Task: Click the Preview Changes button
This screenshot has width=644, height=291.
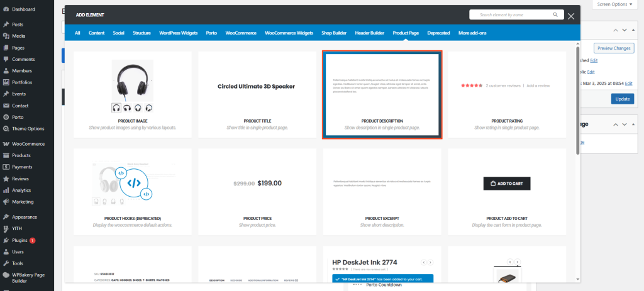Action: pyautogui.click(x=614, y=48)
